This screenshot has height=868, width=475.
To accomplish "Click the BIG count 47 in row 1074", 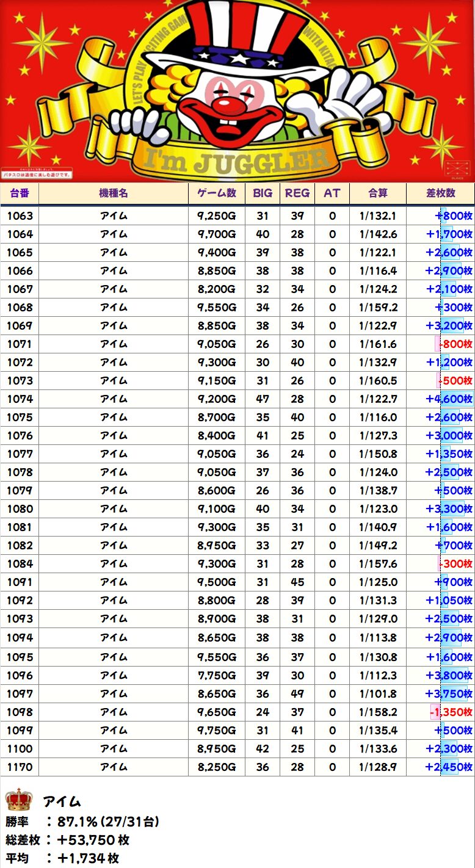I will [263, 399].
